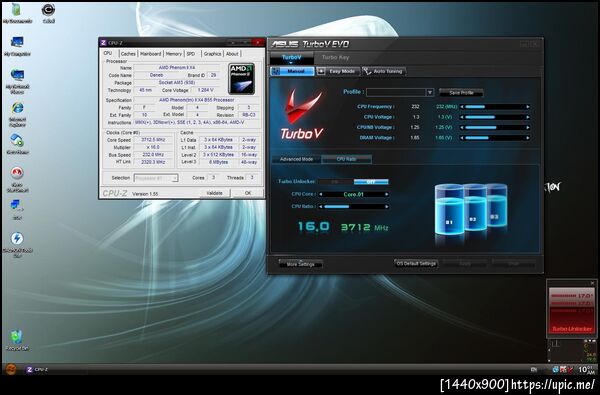Adjust the CPU Frequency slider
This screenshot has height=395, width=600.
tap(495, 107)
